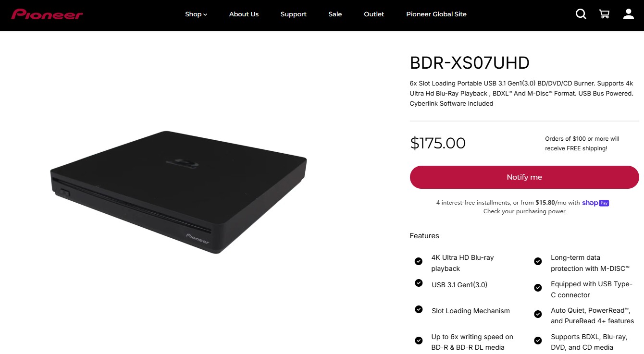The height and width of the screenshot is (354, 644).
Task: Visit the Pioneer Global Site link
Action: [x=436, y=14]
